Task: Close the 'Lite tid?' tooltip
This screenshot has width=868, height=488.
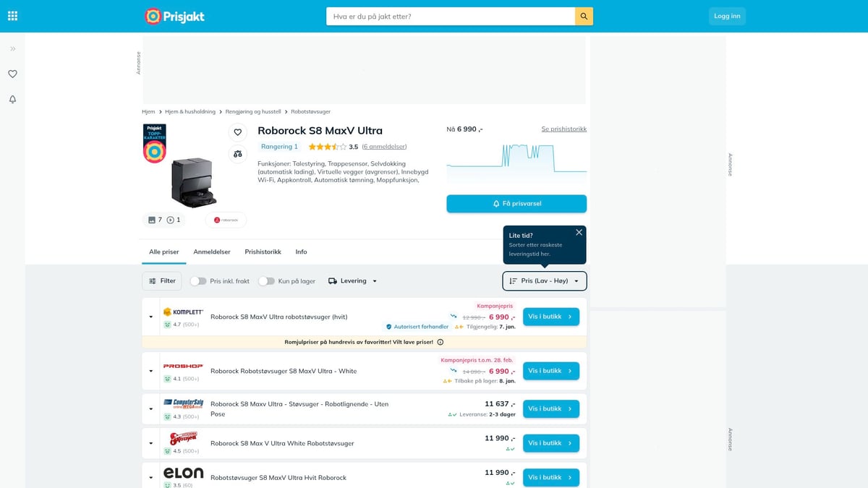Action: 579,232
